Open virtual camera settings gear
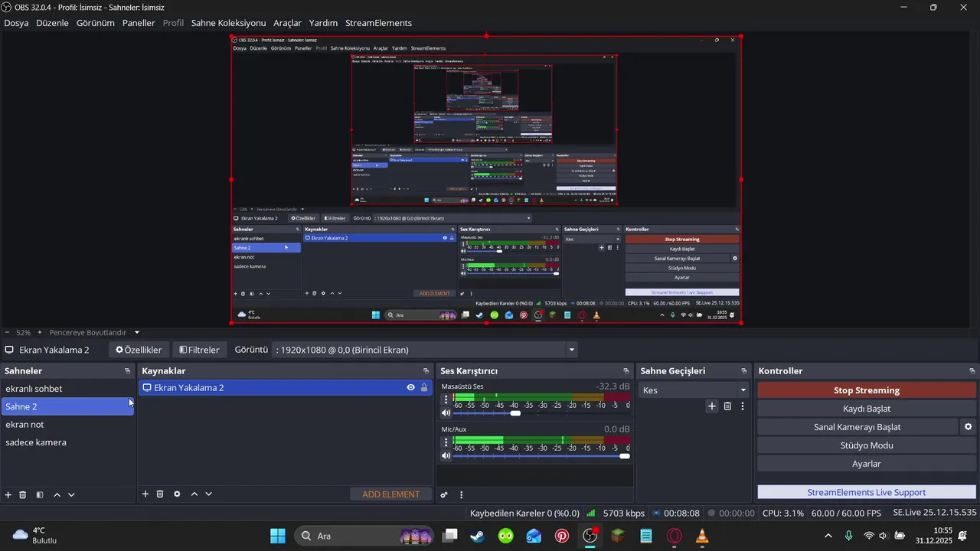Viewport: 980px width, 551px height. click(968, 427)
